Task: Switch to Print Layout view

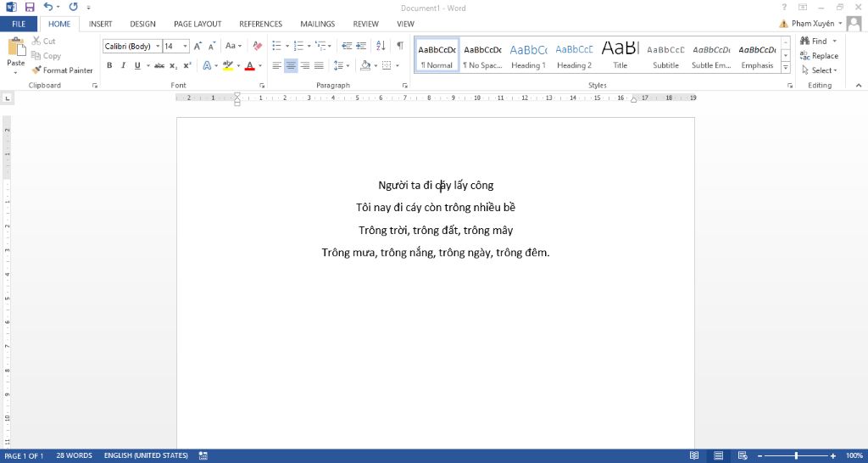Action: tap(719, 456)
